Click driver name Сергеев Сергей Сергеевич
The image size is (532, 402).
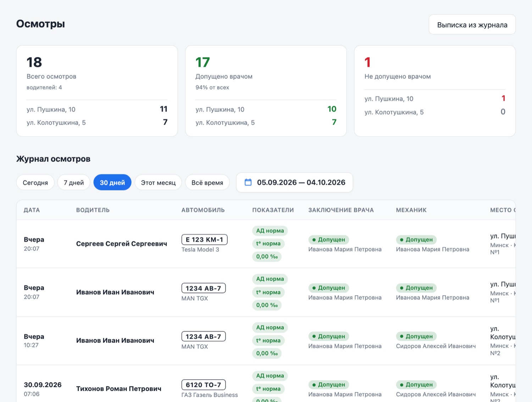(x=122, y=244)
